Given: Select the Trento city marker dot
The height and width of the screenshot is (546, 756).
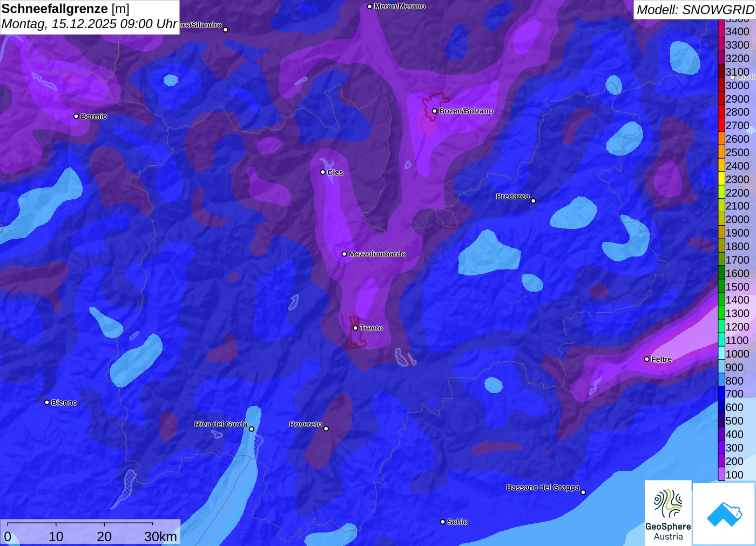Looking at the screenshot, I should point(355,328).
